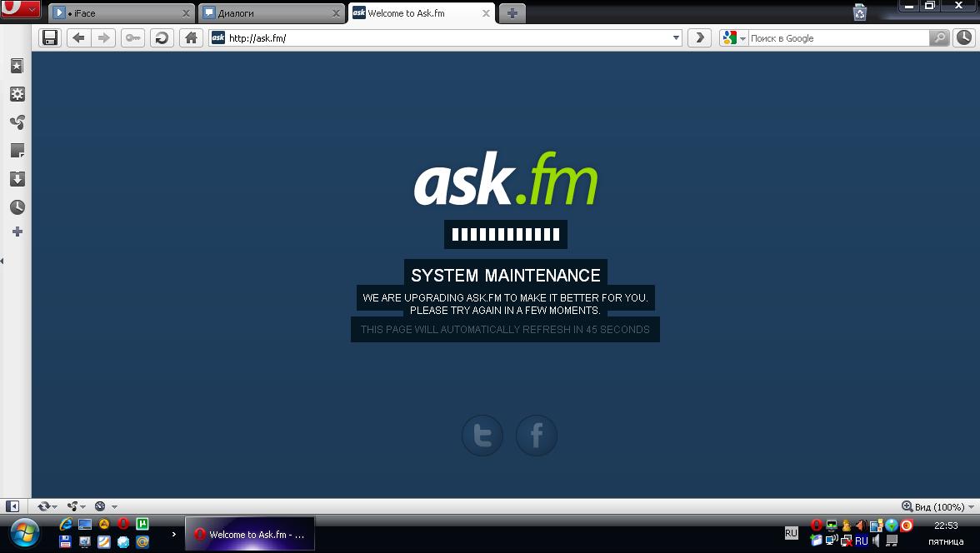Expand the address bar history dropdown
980x553 pixels.
coord(676,38)
